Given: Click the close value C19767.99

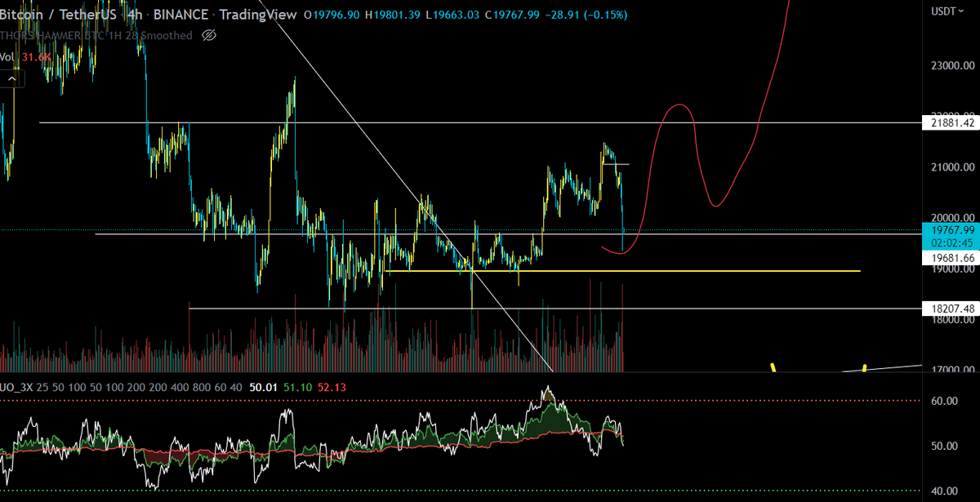Looking at the screenshot, I should point(514,15).
